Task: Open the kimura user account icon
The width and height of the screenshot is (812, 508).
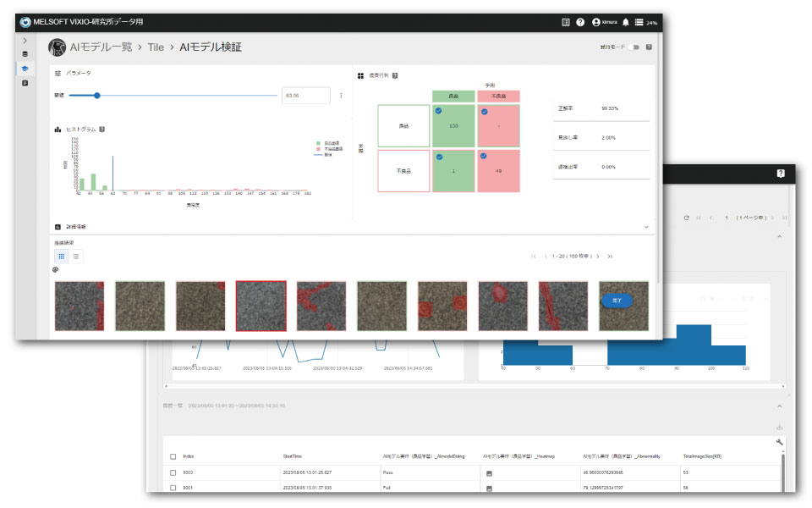Action: tap(596, 22)
